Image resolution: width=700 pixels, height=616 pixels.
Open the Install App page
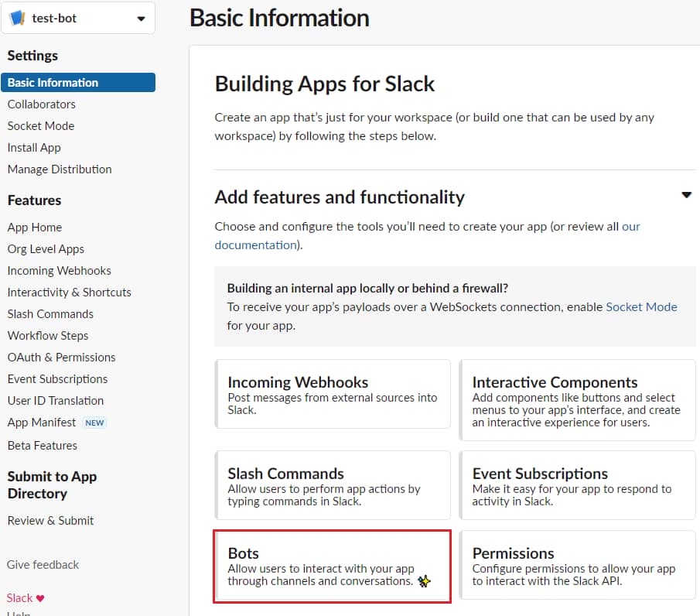point(34,147)
